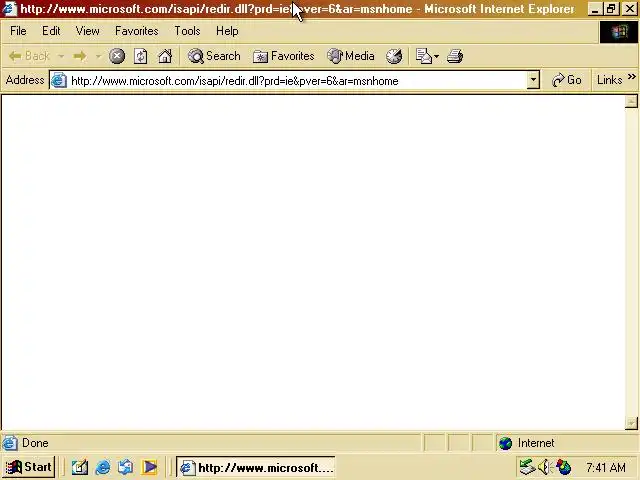Screen dimensions: 640x480
Task: Click the scrollbar down arrow
Action: (x=631, y=423)
